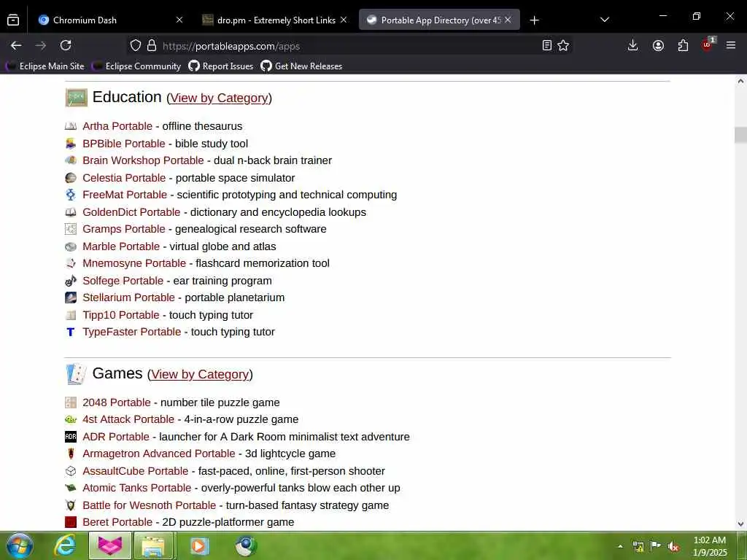
Task: Open a new tab with plus button
Action: click(535, 20)
